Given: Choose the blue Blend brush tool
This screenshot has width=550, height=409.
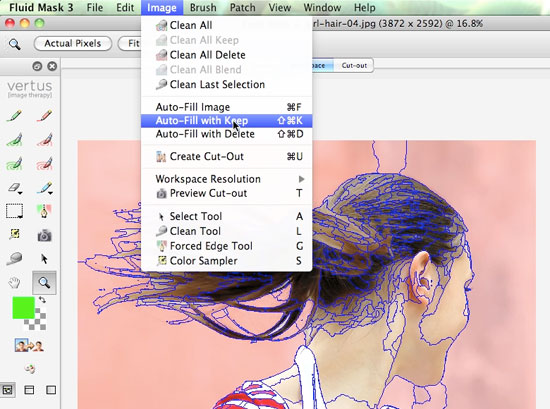Looking at the screenshot, I should [x=44, y=188].
